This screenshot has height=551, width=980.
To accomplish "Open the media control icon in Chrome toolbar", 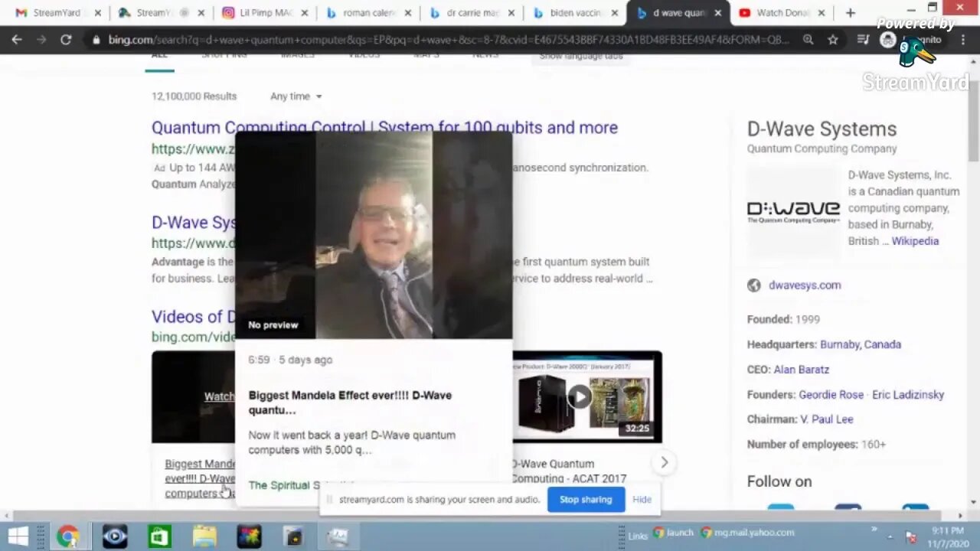I will (863, 40).
